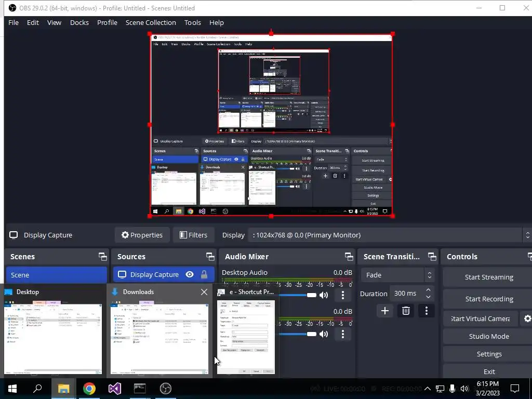532x399 pixels.
Task: Decrease transition duration with down arrow
Action: [429, 297]
